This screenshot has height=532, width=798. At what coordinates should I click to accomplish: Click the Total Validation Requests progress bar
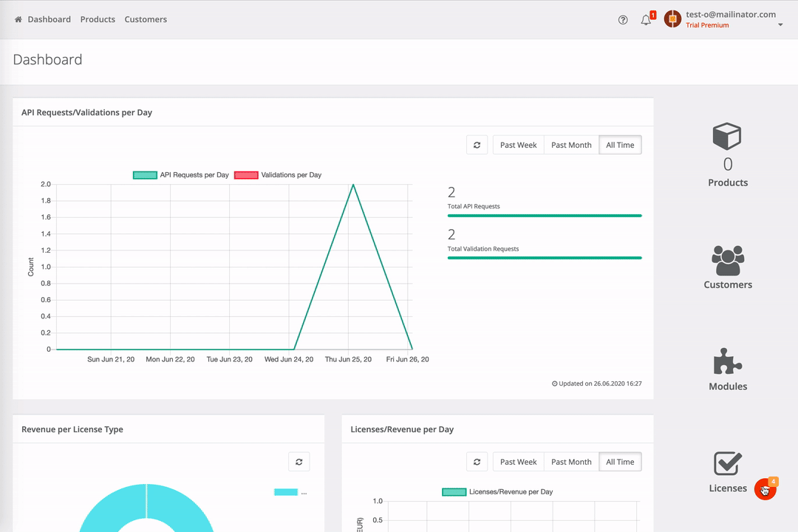[x=545, y=258]
